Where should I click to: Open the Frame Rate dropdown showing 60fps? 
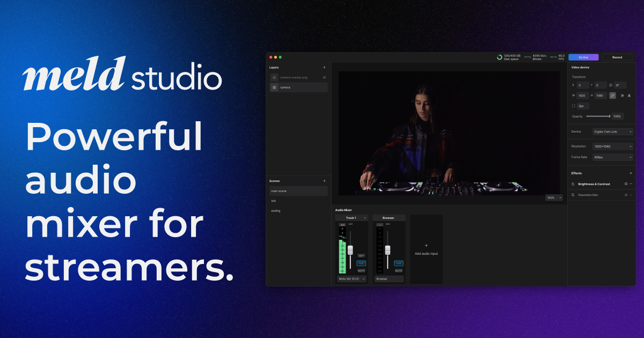click(612, 157)
